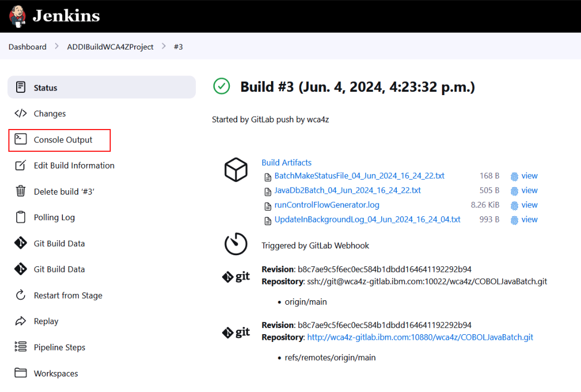Click the Edit Build Information pencil icon
Viewport: 581px width, 392px height.
(21, 165)
